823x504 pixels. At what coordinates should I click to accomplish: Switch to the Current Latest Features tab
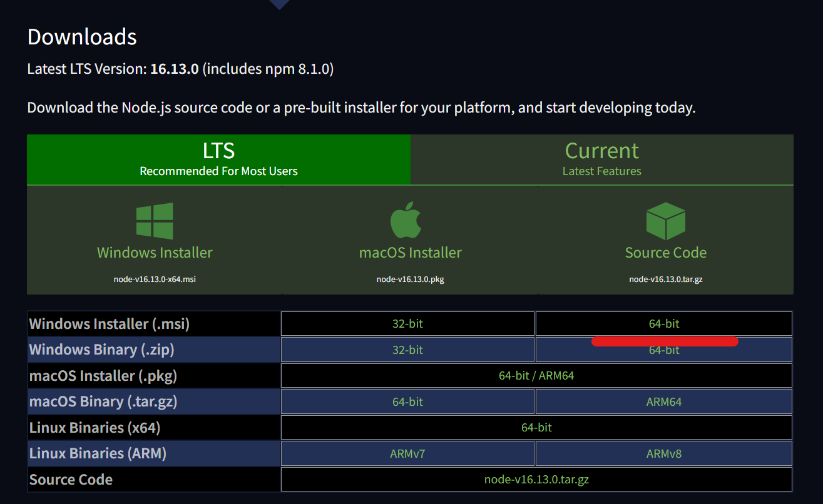pos(602,159)
